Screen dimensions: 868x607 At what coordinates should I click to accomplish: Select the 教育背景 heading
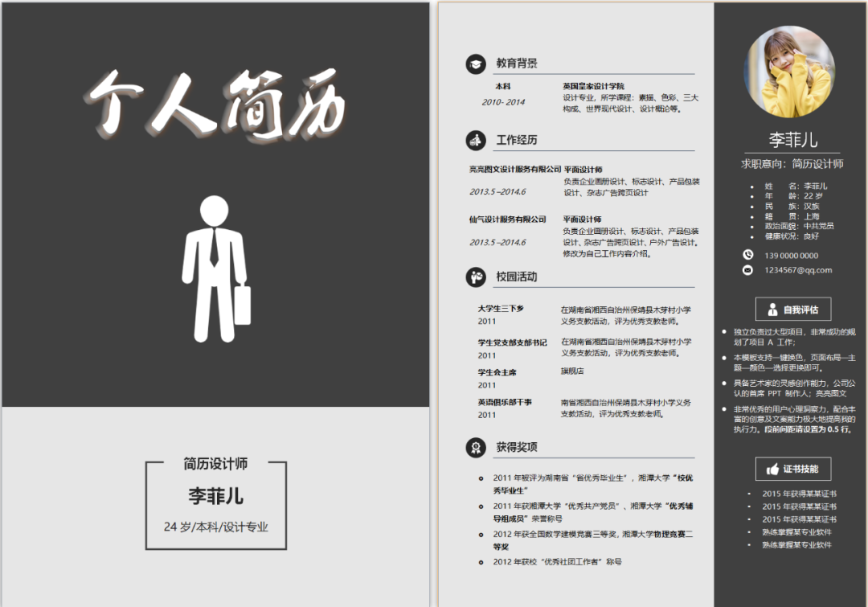coord(517,64)
